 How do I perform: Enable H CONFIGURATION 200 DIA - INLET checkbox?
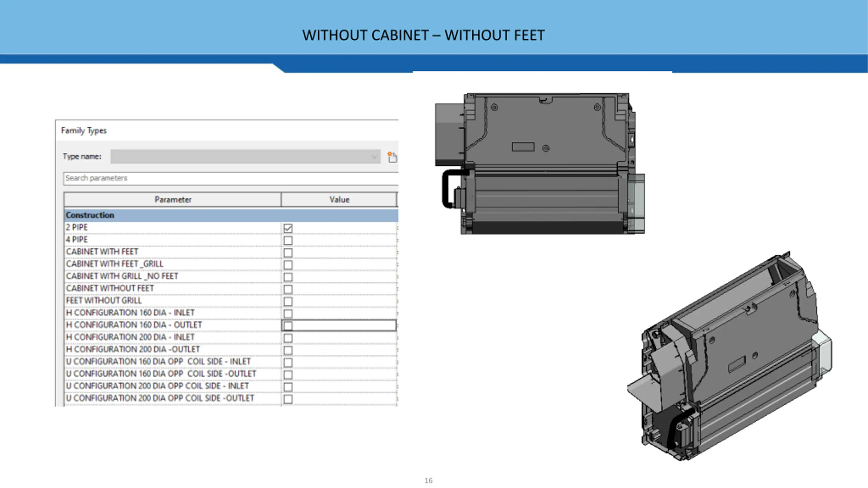tap(288, 338)
